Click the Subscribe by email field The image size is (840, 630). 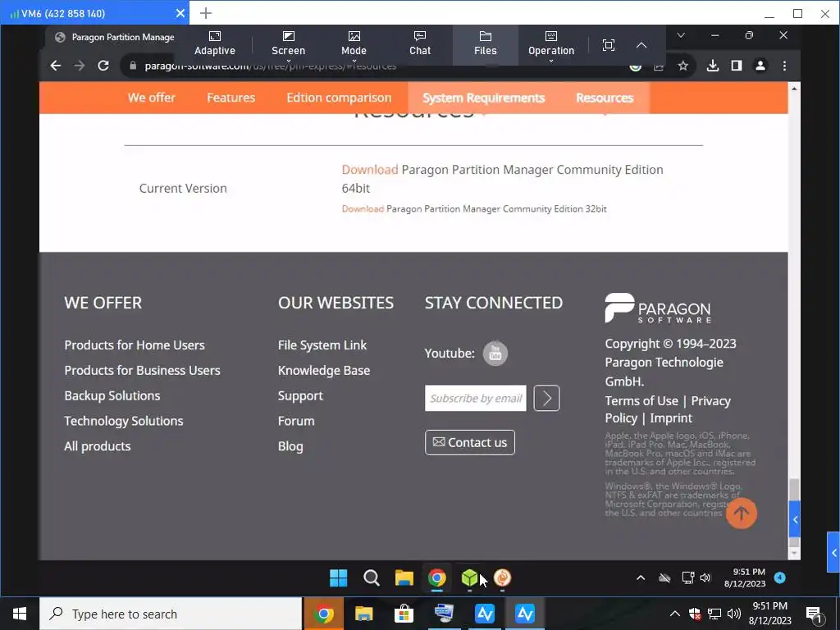pyautogui.click(x=475, y=398)
